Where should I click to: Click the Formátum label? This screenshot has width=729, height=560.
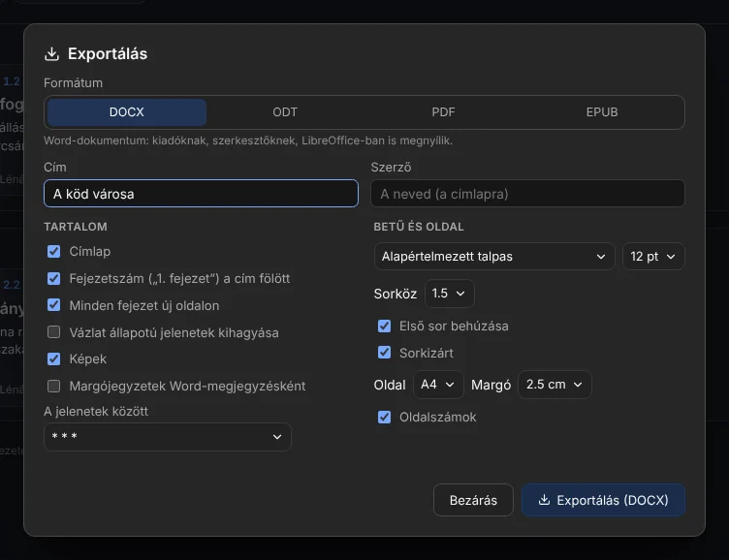point(73,82)
